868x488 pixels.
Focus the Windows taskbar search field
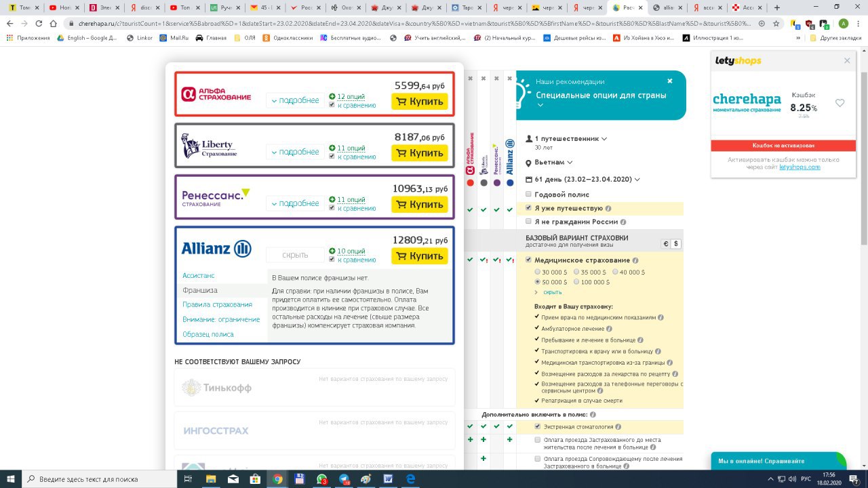pos(100,479)
